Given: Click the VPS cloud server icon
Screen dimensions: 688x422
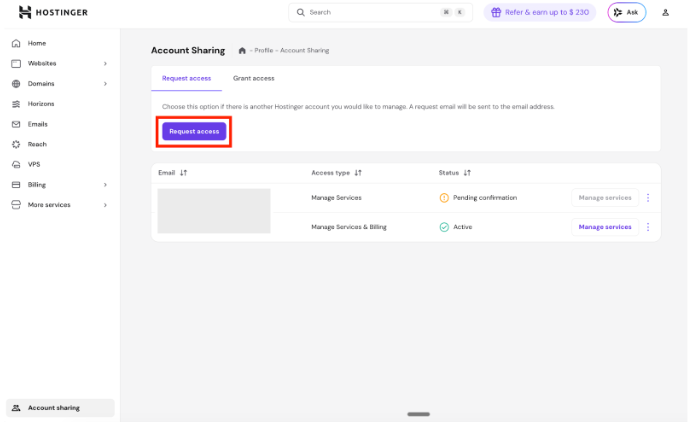Looking at the screenshot, I should (16, 165).
